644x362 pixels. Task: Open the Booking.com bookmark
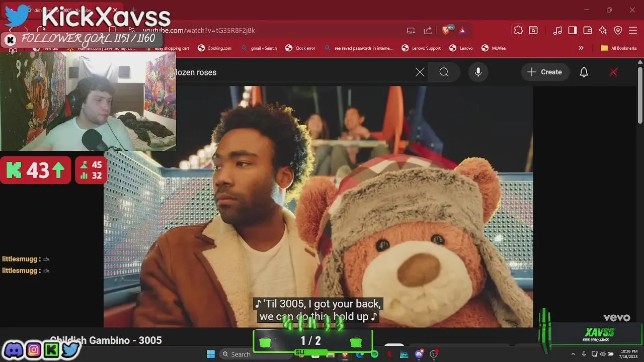point(215,48)
